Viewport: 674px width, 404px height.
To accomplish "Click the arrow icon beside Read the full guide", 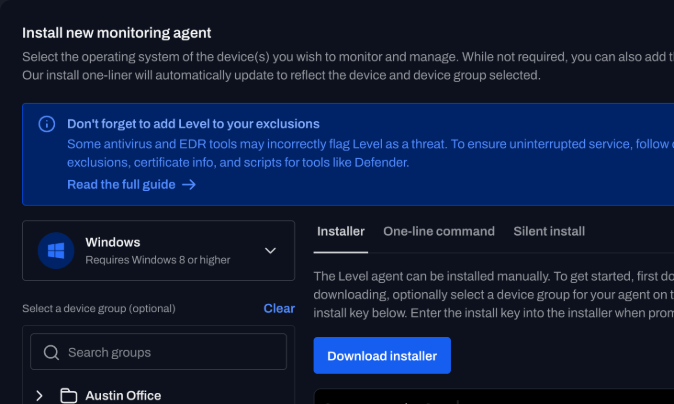I will [x=189, y=185].
